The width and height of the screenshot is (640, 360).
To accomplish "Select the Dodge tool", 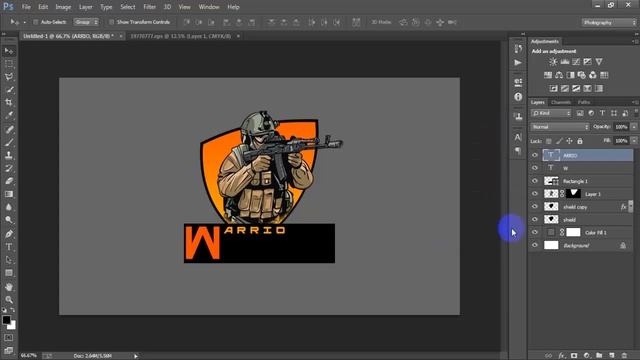I will [9, 220].
